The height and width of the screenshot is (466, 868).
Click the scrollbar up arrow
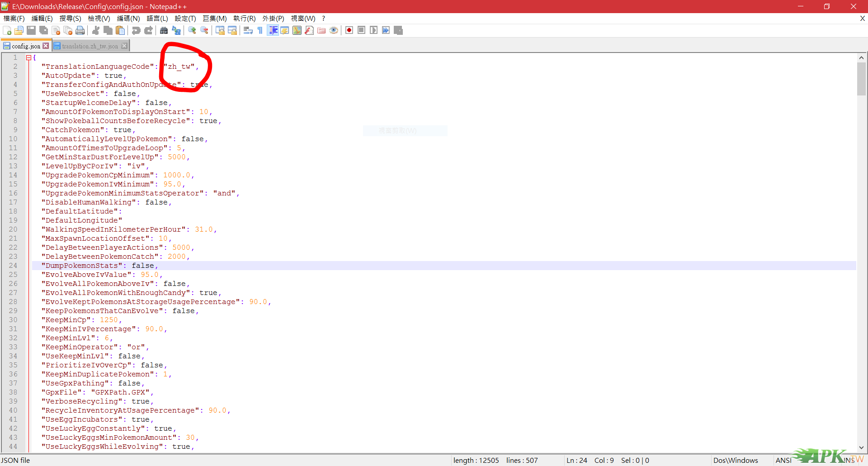(x=861, y=57)
